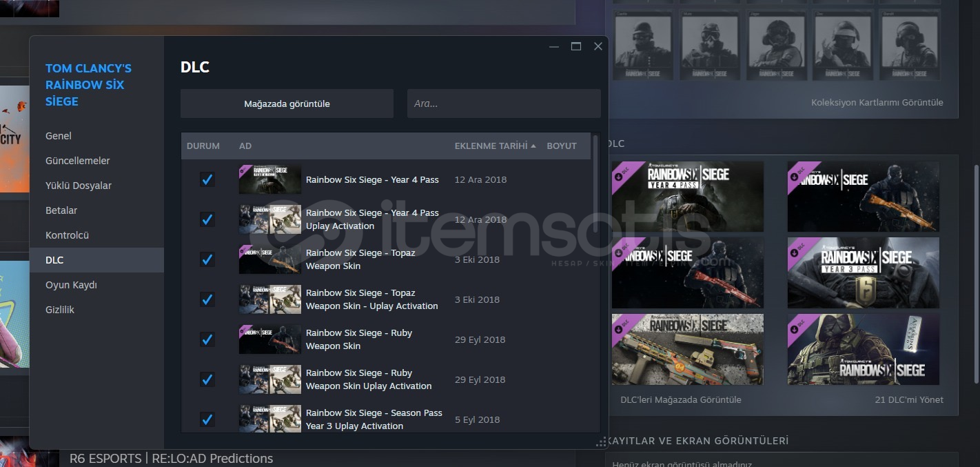Sort by the EKLENME TARİHİ column header
980x467 pixels.
(495, 146)
